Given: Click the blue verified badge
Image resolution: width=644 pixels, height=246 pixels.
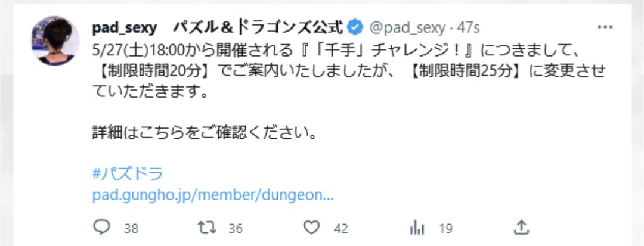Looking at the screenshot, I should pos(355,27).
